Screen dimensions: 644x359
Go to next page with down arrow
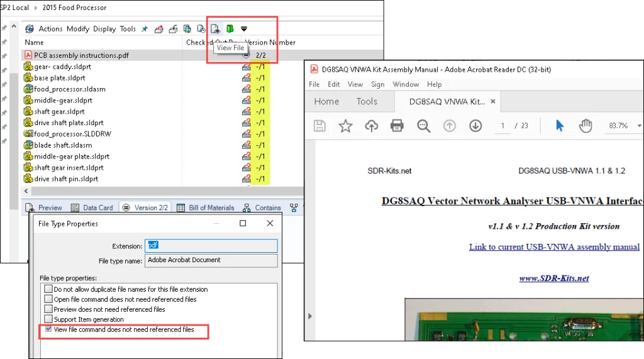click(x=475, y=126)
